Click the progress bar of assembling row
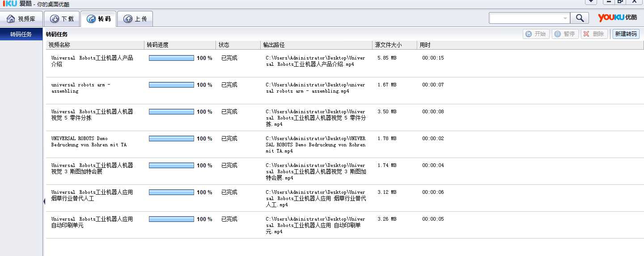Viewport: 644px width, 256px height. pyautogui.click(x=171, y=85)
